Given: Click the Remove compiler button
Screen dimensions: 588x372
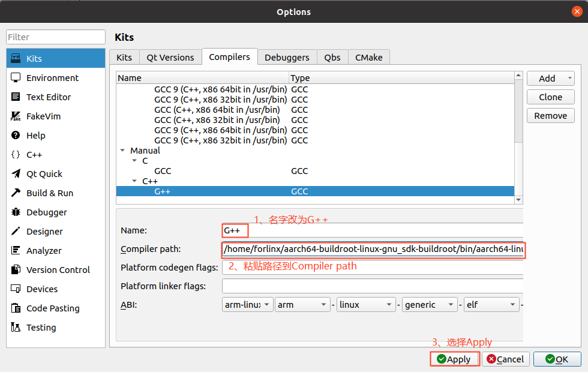Looking at the screenshot, I should [550, 116].
